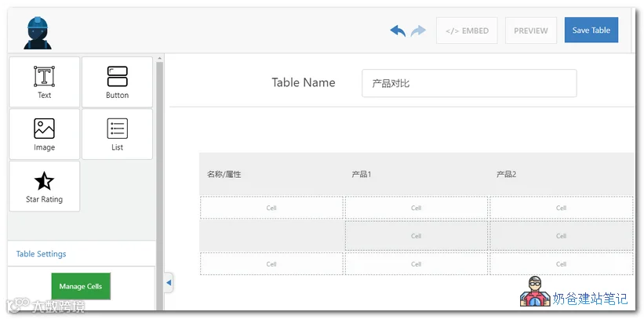The image size is (644, 319).
Task: Click the undo arrow icon
Action: pyautogui.click(x=398, y=31)
